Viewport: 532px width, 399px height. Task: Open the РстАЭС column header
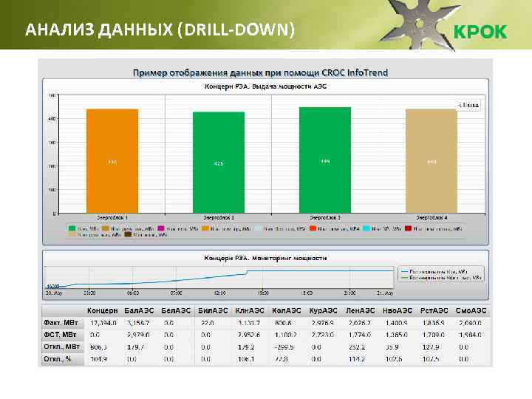(x=434, y=311)
